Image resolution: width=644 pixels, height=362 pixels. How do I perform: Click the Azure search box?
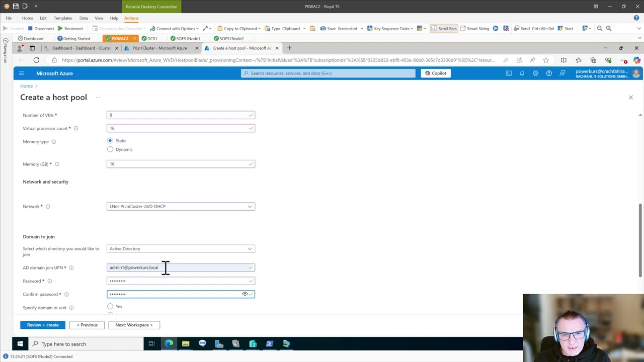pyautogui.click(x=328, y=73)
